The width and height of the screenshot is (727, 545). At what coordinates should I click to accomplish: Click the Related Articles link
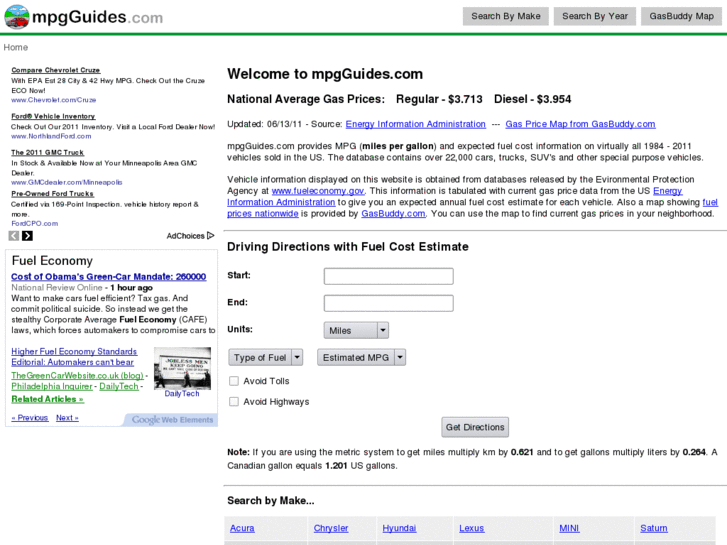click(x=47, y=399)
